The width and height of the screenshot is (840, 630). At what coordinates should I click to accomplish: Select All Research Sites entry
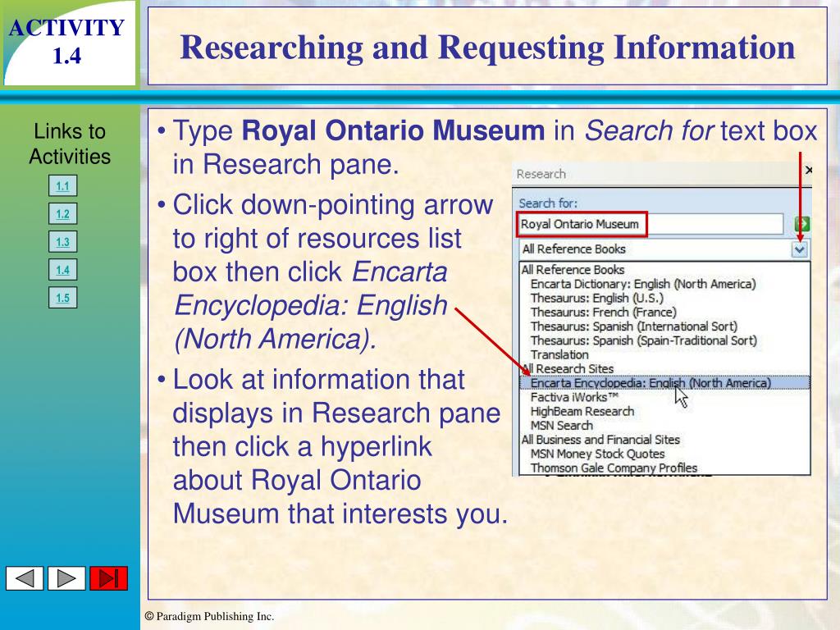[x=568, y=368]
